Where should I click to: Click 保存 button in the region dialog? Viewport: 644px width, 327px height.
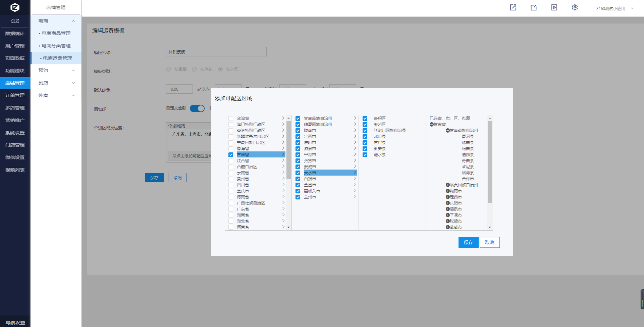point(468,242)
